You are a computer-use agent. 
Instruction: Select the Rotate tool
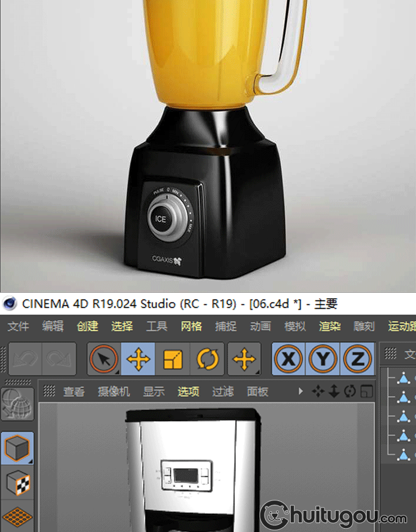click(x=207, y=360)
